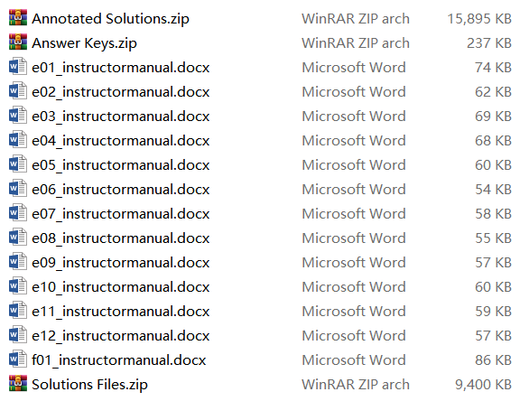Click the WinRAR ZIP type of Answer Keys

[356, 43]
